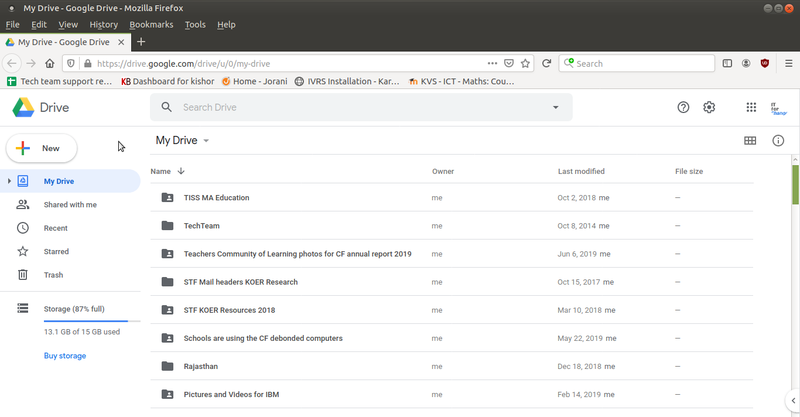Click the storage usage progress bar
Screen dimensions: 800x417
click(x=92, y=321)
